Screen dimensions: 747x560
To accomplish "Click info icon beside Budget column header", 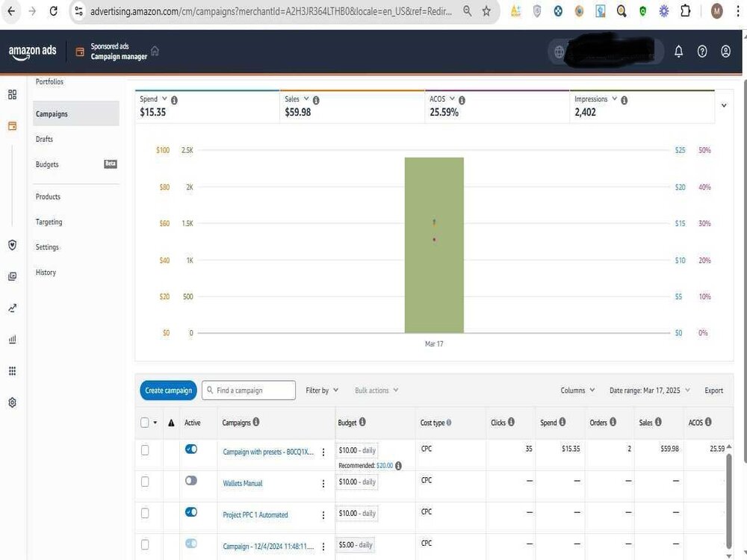I will [x=362, y=422].
